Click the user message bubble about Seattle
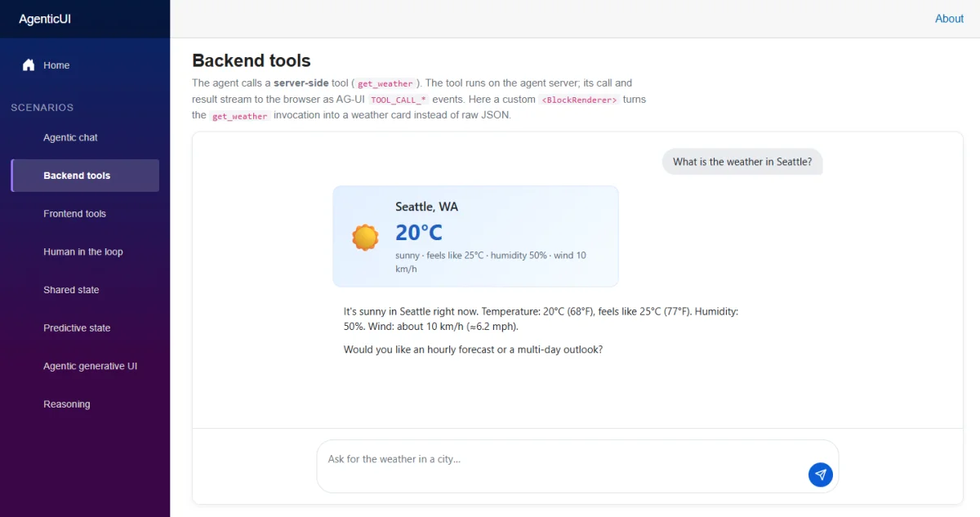The height and width of the screenshot is (517, 980). 742,162
